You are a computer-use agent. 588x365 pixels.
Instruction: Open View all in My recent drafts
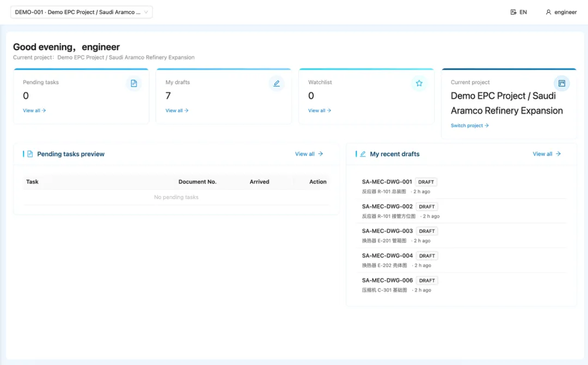coord(547,154)
